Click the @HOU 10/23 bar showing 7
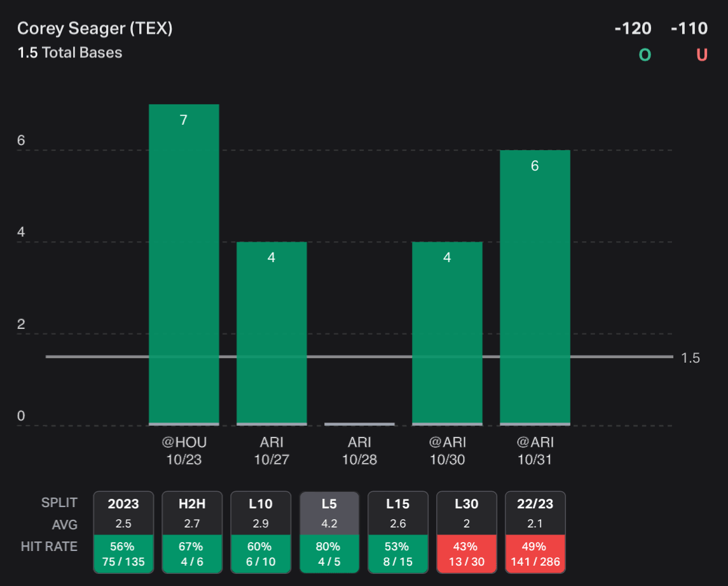The image size is (728, 586). 184,264
